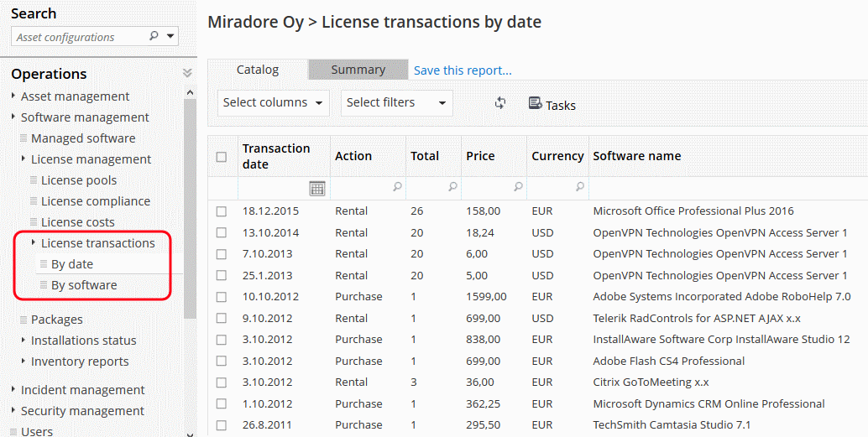Sort by Transaction date column header
The width and height of the screenshot is (868, 437).
[276, 156]
